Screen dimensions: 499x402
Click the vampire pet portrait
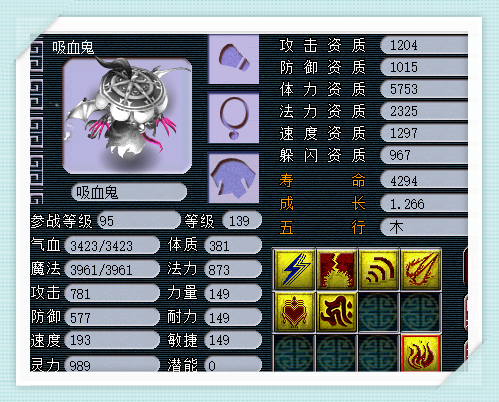tap(127, 116)
